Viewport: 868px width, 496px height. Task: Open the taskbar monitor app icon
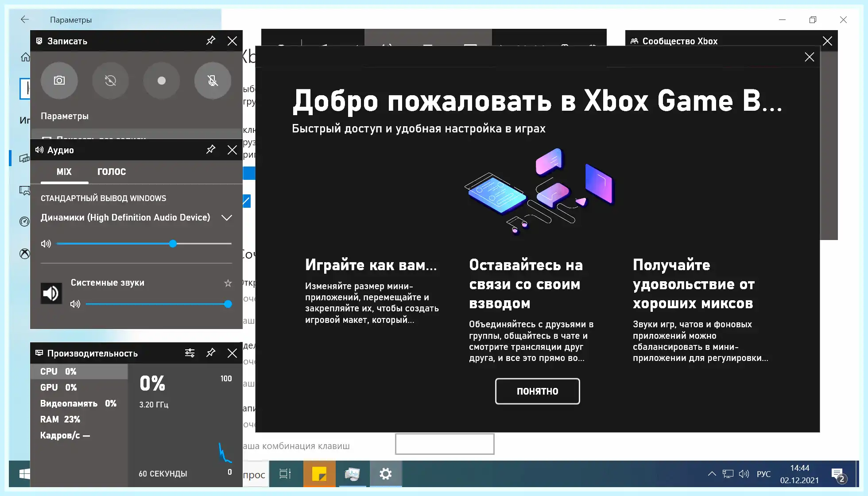click(x=353, y=474)
